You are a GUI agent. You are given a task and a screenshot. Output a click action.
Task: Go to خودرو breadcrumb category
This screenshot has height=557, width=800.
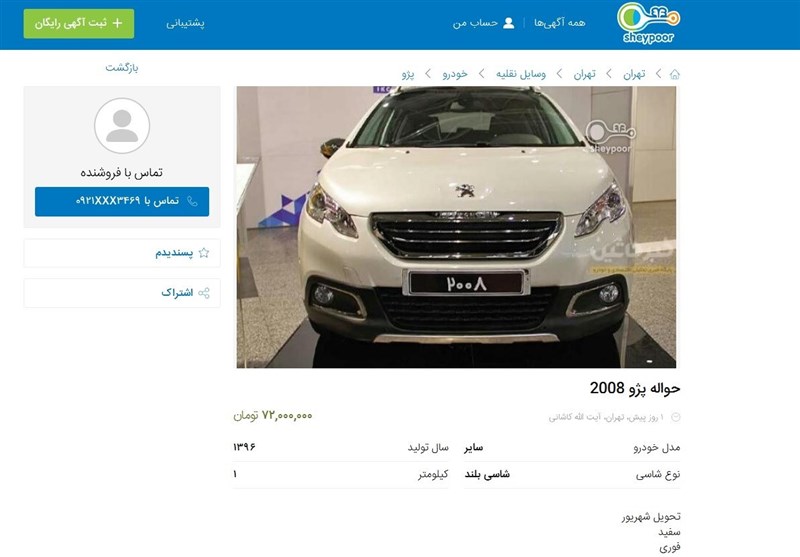[x=455, y=74]
